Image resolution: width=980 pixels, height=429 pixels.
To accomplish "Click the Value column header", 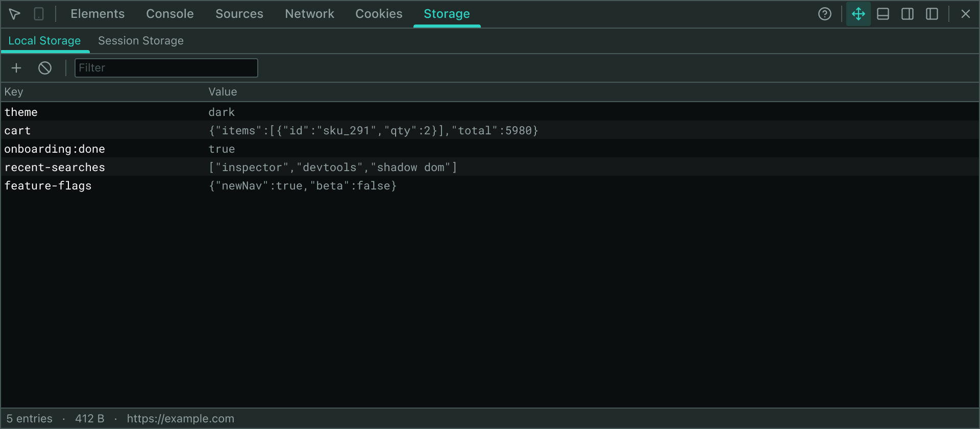I will click(223, 92).
